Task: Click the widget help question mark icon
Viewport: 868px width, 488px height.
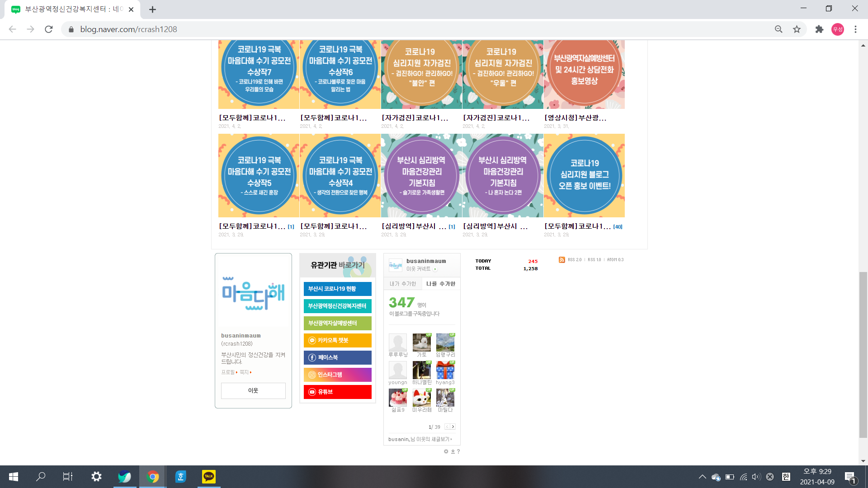Action: [x=458, y=451]
